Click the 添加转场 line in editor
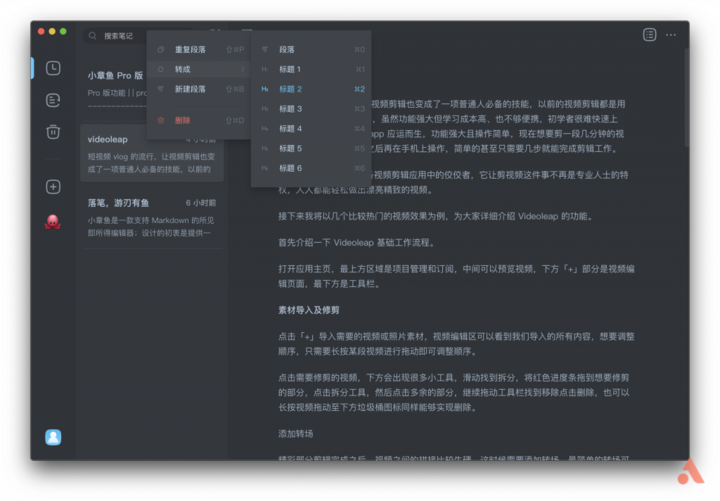Viewport: 720px width, 501px height. pyautogui.click(x=295, y=434)
